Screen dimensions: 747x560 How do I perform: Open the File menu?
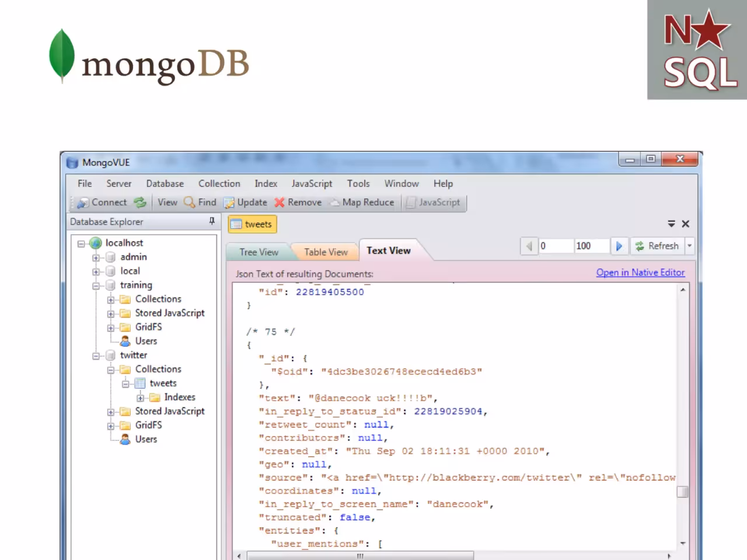(x=85, y=183)
